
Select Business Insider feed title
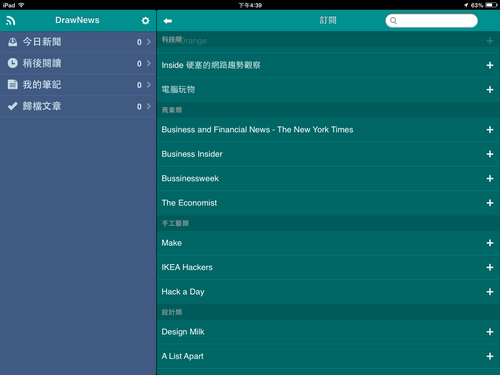coord(192,154)
